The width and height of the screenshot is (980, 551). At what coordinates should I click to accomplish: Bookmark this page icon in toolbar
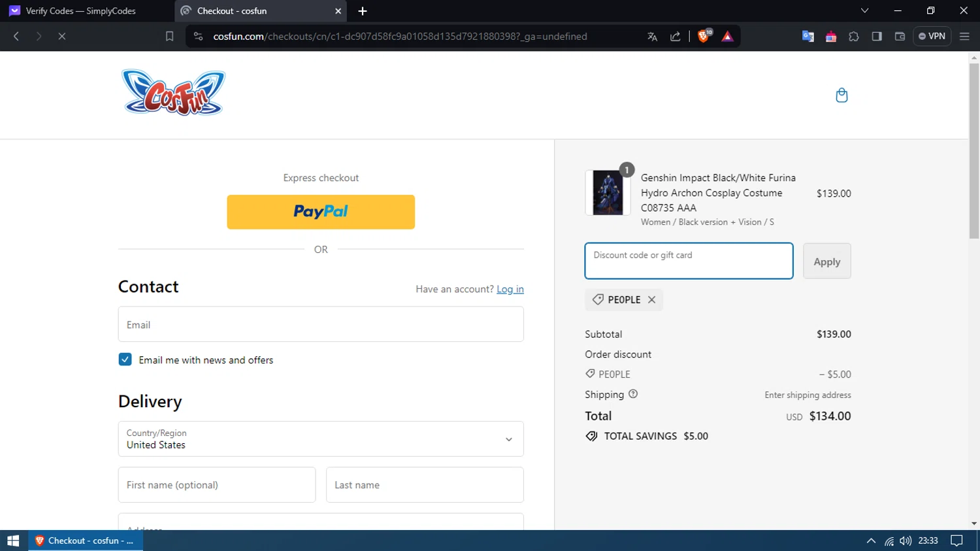[169, 37]
